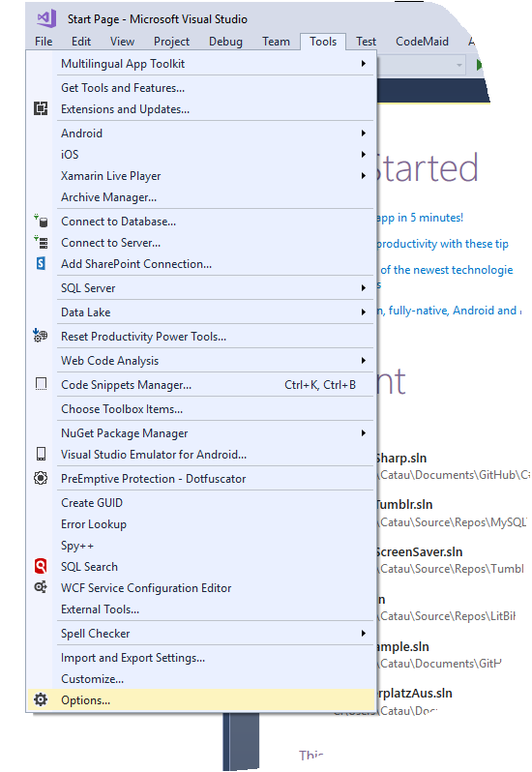Expand the SQL Server submenu arrow
Screen dimensions: 532x772
tap(363, 287)
